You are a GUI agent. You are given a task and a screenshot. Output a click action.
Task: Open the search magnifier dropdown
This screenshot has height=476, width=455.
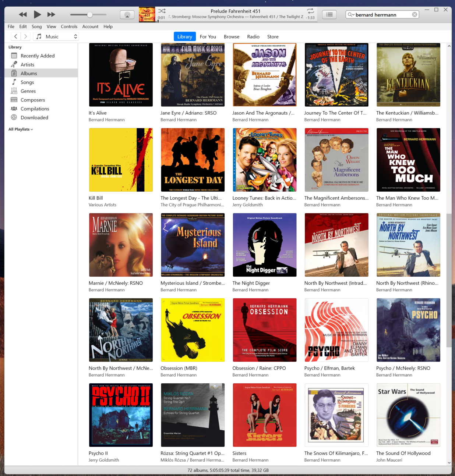pyautogui.click(x=351, y=15)
